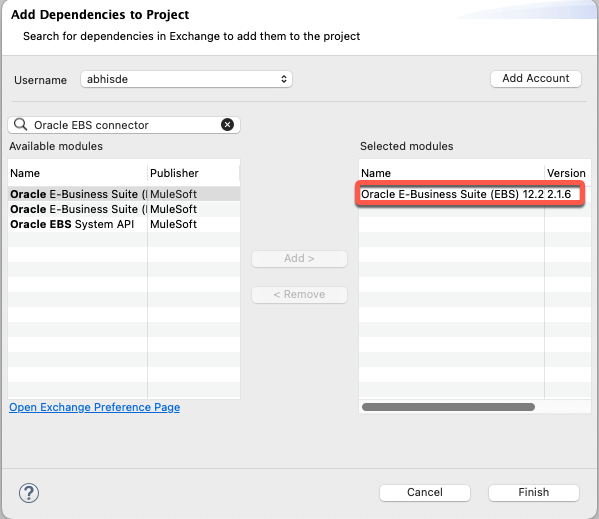
Task: Select the first Oracle E-Business Suite module
Action: [124, 194]
